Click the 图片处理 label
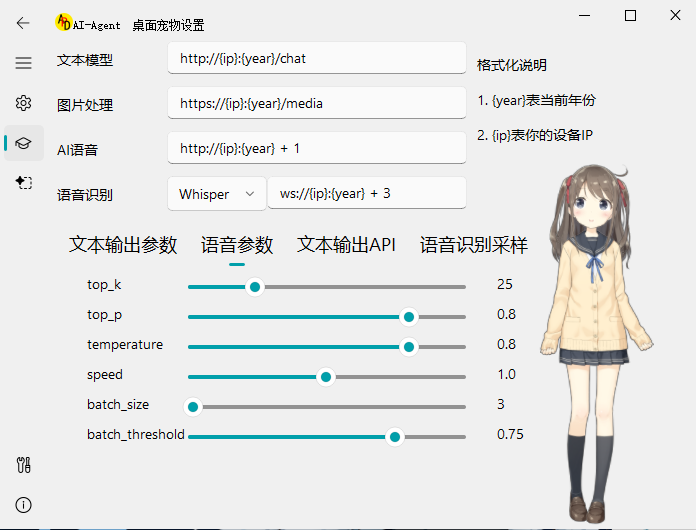Viewport: 696px width, 530px height. (x=85, y=105)
